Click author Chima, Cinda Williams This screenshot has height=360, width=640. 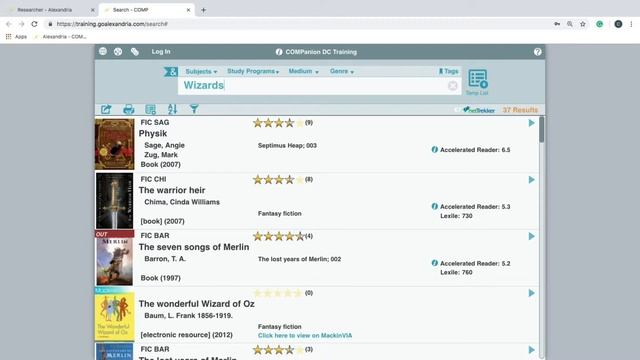coord(182,202)
